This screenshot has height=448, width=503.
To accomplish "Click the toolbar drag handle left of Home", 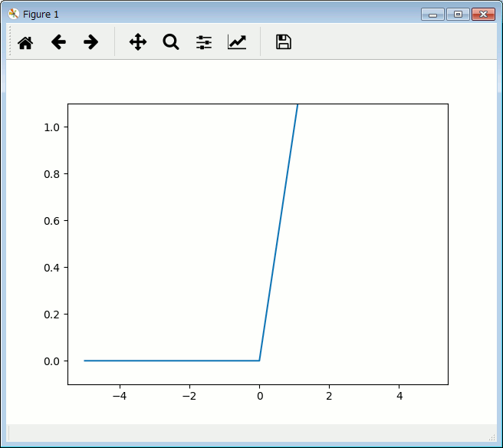I will (x=10, y=42).
